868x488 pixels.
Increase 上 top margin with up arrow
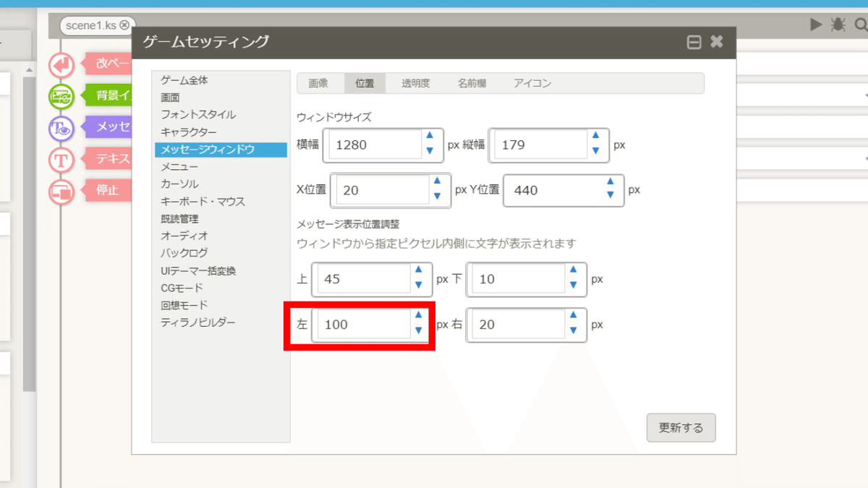pos(418,270)
